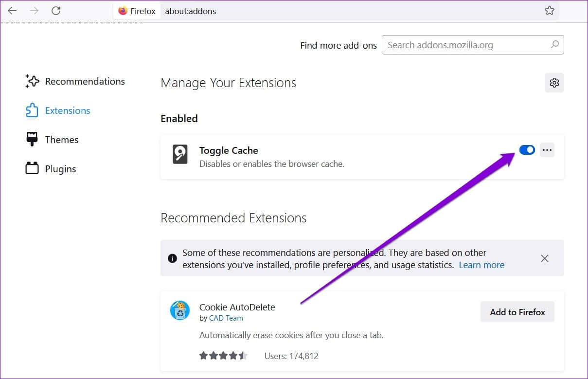This screenshot has height=379, width=588.
Task: Open the Themes section
Action: point(52,140)
